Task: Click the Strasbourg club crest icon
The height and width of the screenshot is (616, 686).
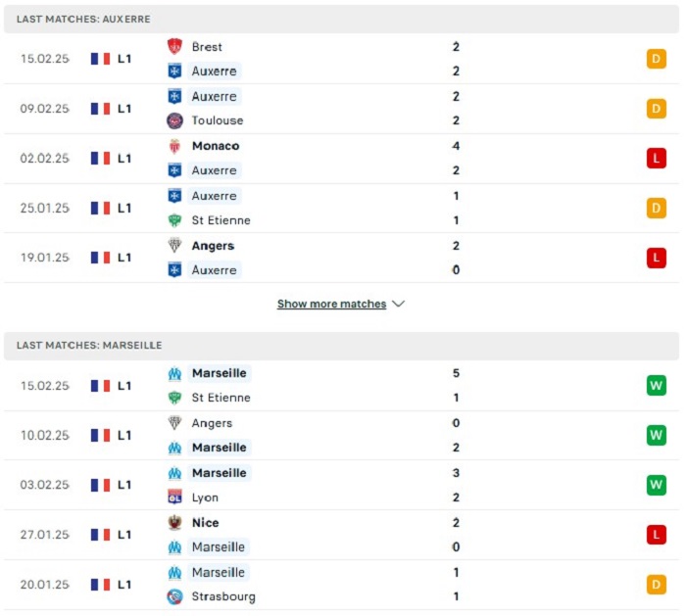Action: click(x=174, y=596)
